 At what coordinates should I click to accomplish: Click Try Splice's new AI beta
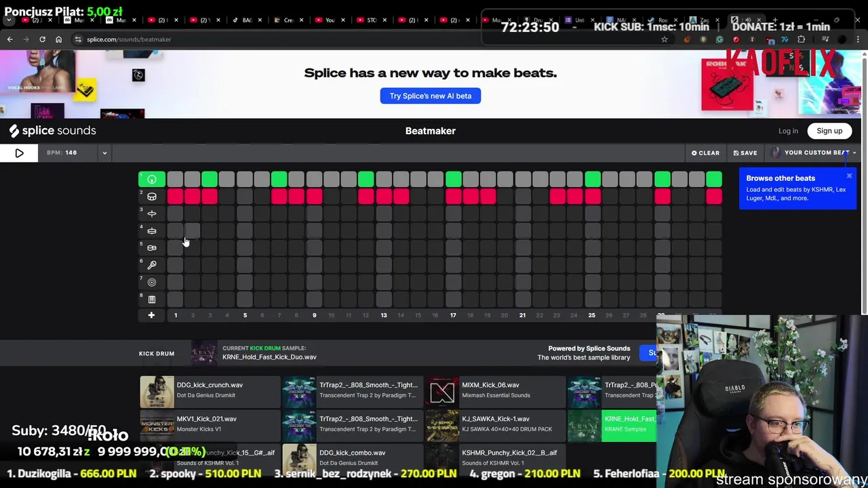(x=431, y=96)
